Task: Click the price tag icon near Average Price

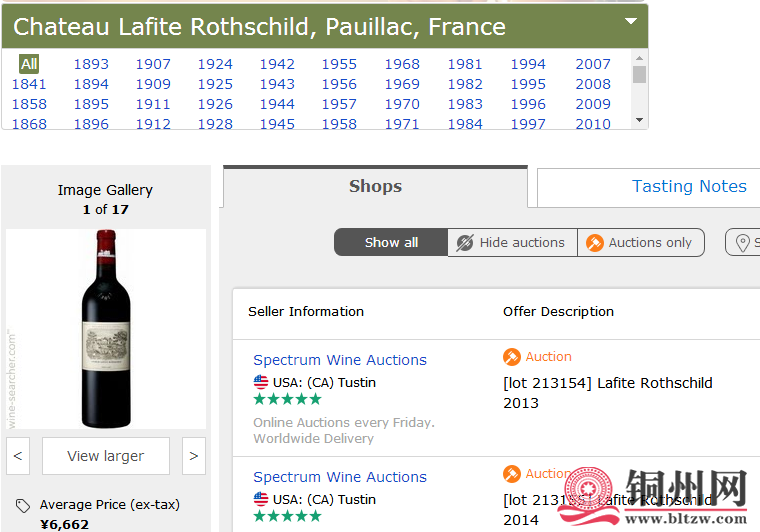Action: pyautogui.click(x=23, y=506)
